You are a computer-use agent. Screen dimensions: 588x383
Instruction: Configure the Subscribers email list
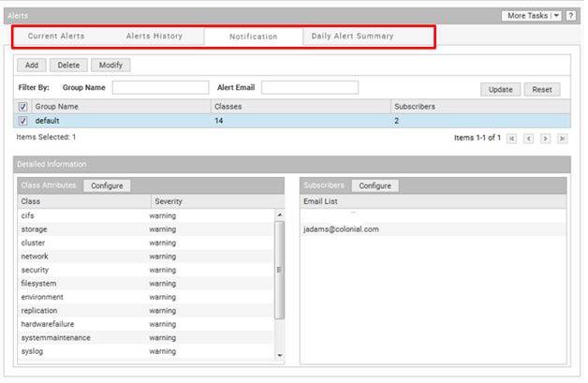375,186
